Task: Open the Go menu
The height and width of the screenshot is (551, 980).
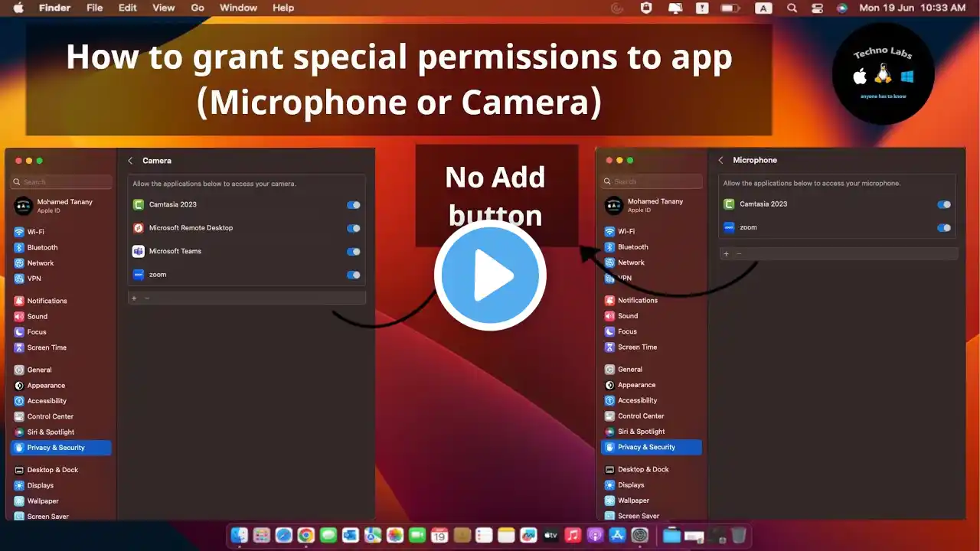Action: (x=198, y=8)
